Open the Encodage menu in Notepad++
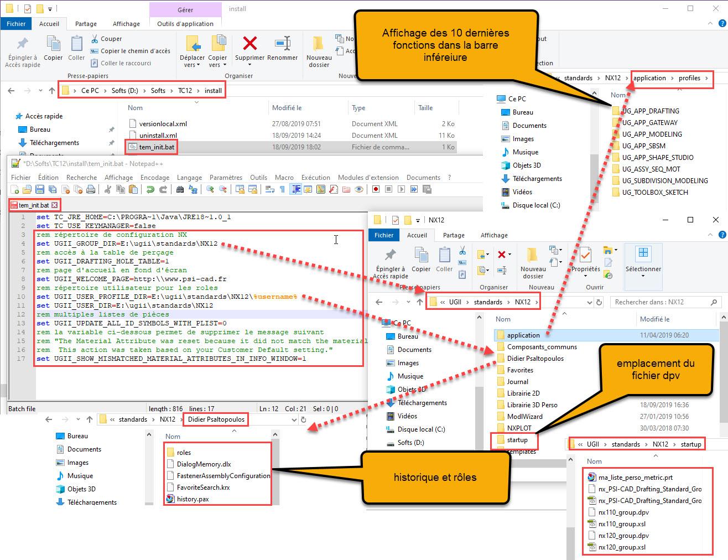728x560 pixels. [x=155, y=178]
